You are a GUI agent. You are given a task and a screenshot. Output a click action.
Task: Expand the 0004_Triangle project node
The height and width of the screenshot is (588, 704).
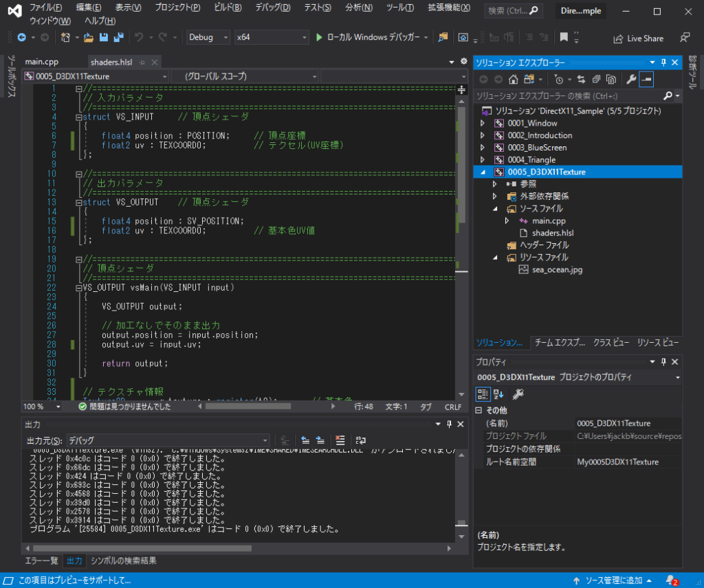click(x=483, y=159)
